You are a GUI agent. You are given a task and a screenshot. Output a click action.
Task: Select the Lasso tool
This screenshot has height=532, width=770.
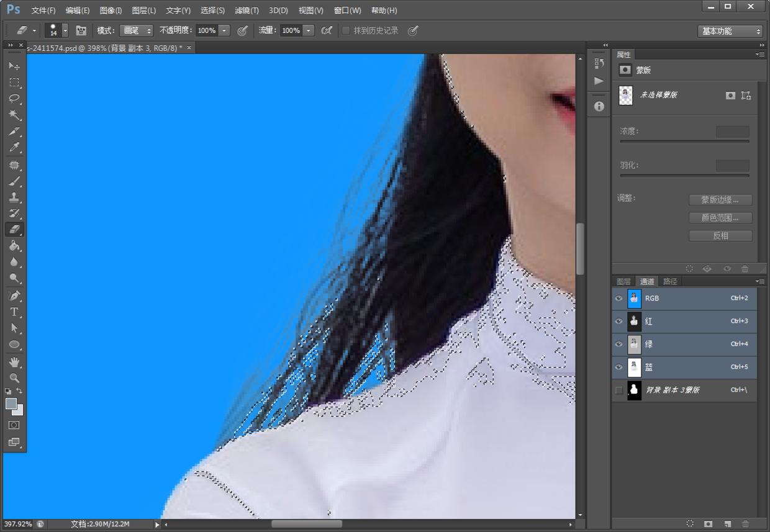pyautogui.click(x=14, y=99)
